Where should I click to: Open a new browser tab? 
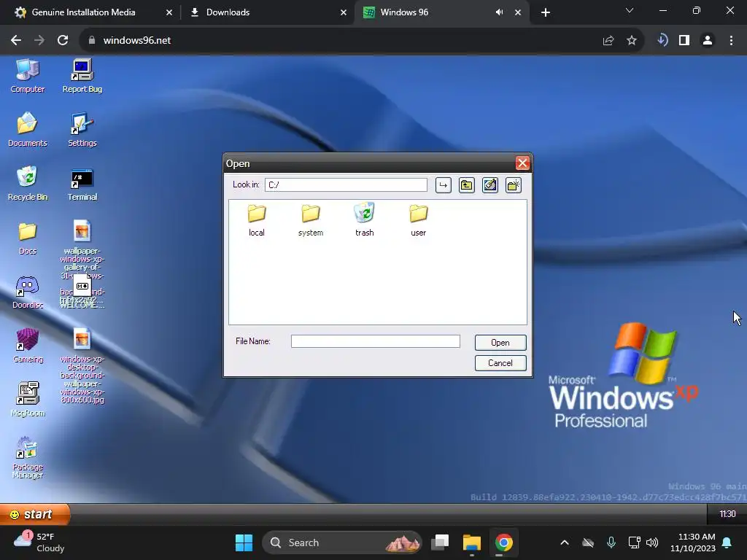(546, 12)
